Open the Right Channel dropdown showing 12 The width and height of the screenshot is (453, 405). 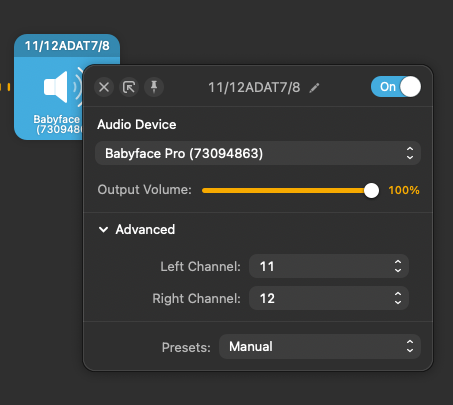[x=329, y=298]
